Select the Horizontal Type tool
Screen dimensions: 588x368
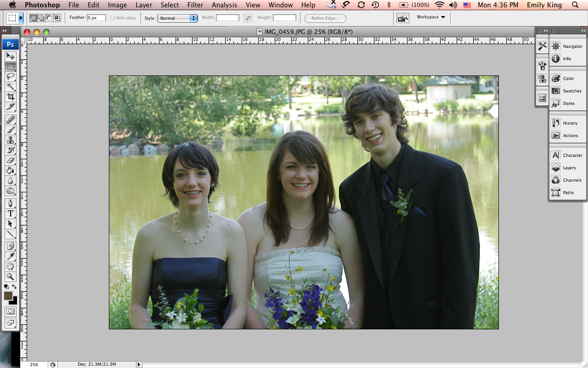tap(10, 213)
